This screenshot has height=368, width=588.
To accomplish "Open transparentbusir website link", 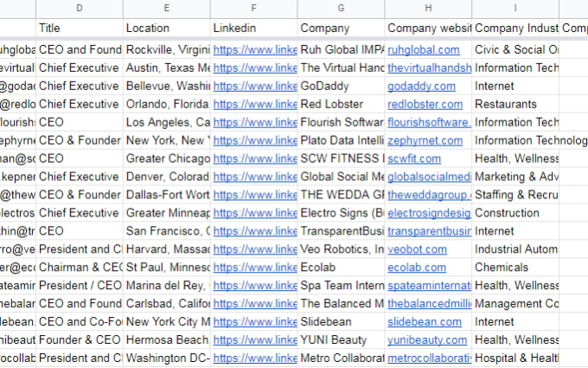I will 430,231.
